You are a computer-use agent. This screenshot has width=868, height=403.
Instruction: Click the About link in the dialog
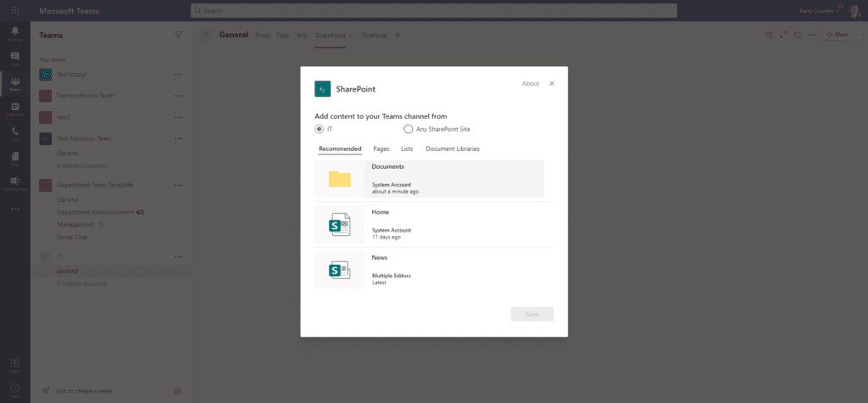coord(531,84)
